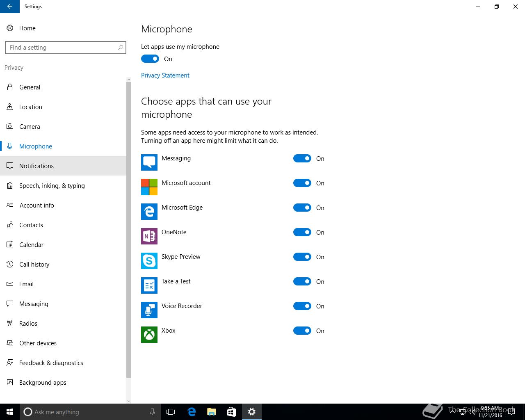Open the Store from the taskbar

pyautogui.click(x=232, y=412)
